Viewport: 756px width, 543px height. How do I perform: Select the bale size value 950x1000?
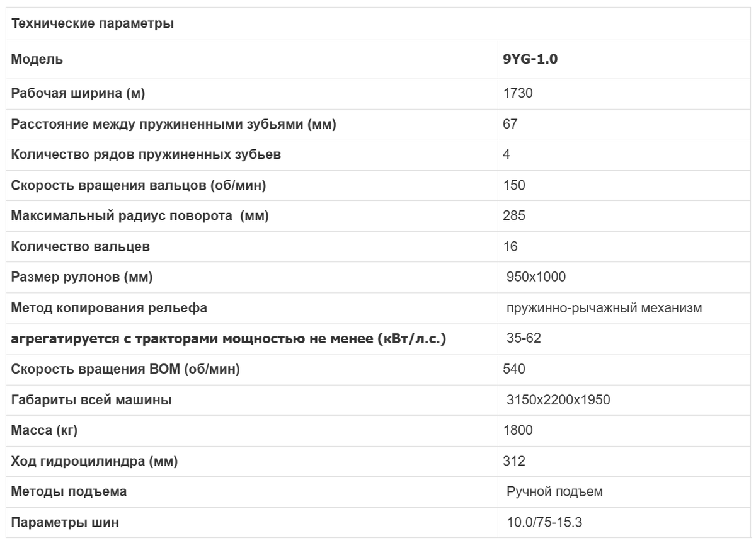[x=536, y=277]
